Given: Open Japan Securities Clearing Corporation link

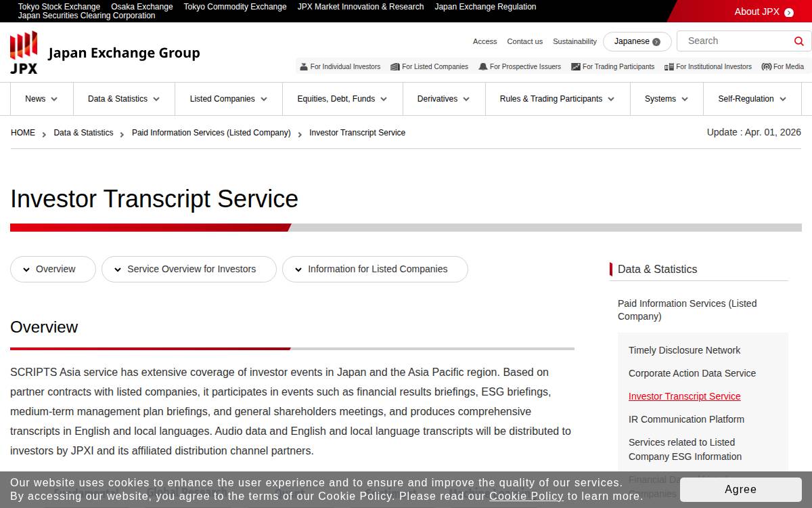Looking at the screenshot, I should pyautogui.click(x=87, y=16).
